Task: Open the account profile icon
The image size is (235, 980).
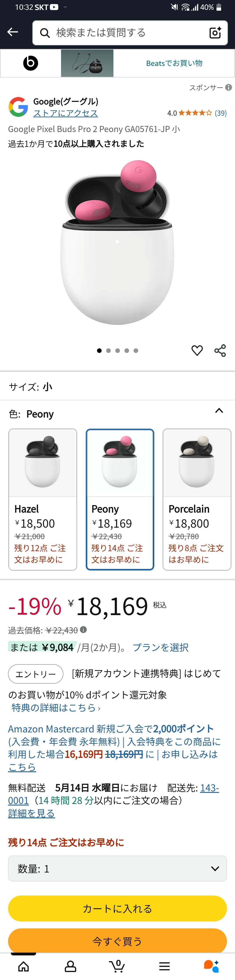Action: point(70,966)
